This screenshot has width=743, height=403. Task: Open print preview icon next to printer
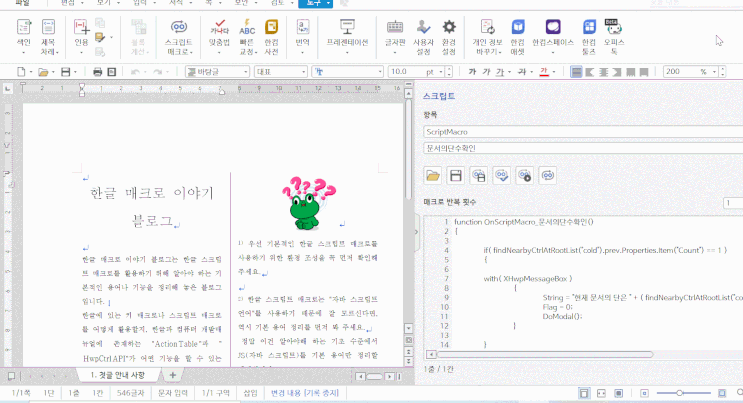112,72
